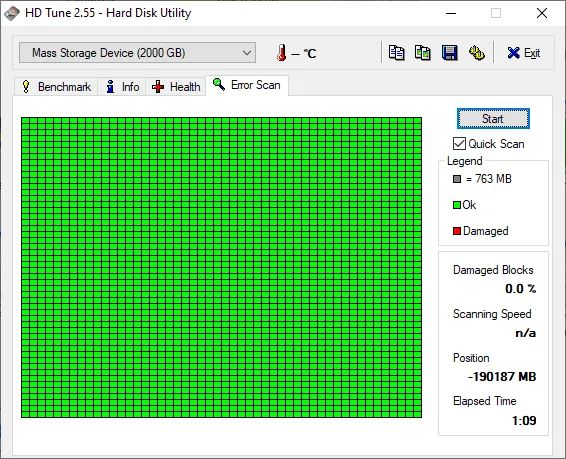The width and height of the screenshot is (566, 459).
Task: Click the thermometer temperature icon
Action: click(x=282, y=53)
